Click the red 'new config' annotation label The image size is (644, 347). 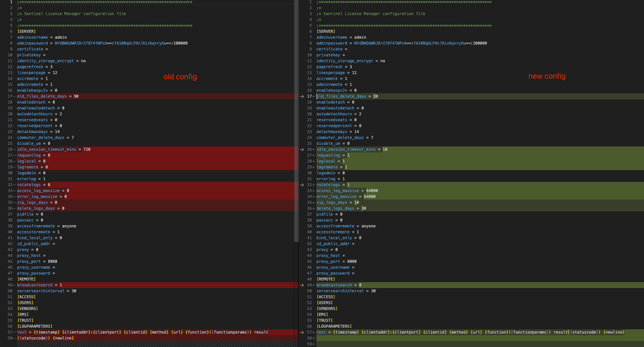547,76
